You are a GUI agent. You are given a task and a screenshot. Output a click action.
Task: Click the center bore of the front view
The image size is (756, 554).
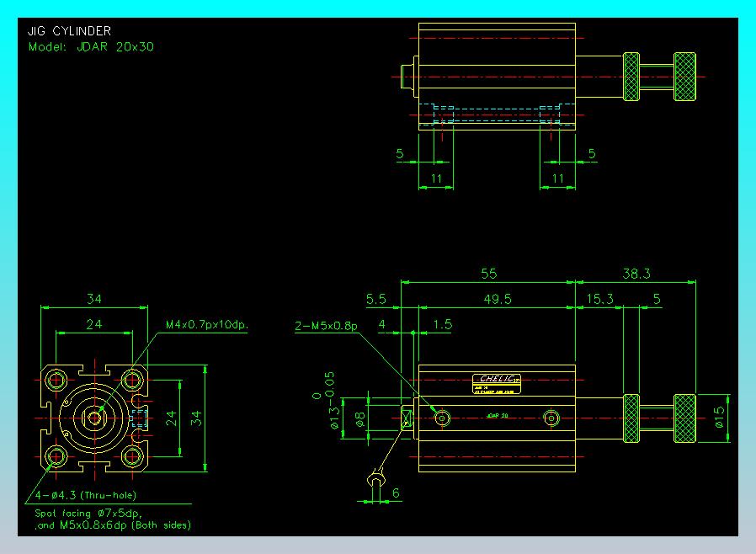coord(94,417)
